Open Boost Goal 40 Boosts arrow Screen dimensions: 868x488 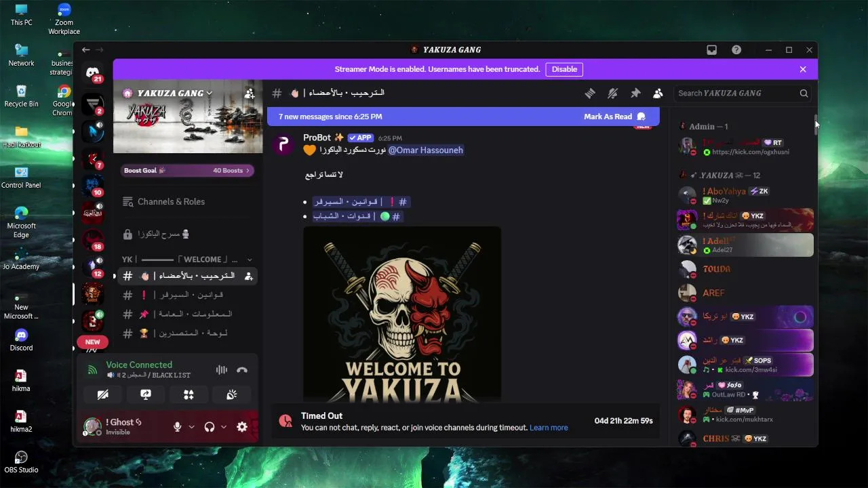tap(248, 171)
